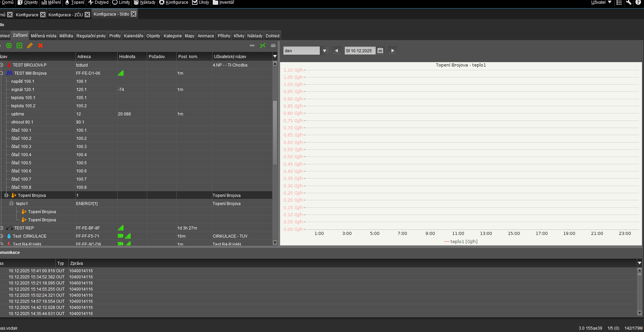Click the help question mark icon

click(638, 2)
